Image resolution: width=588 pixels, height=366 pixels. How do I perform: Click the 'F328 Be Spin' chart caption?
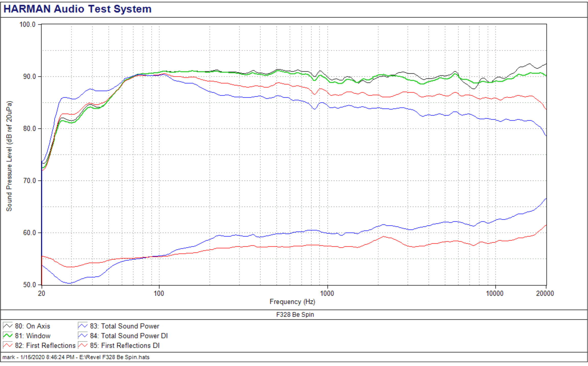(x=295, y=314)
